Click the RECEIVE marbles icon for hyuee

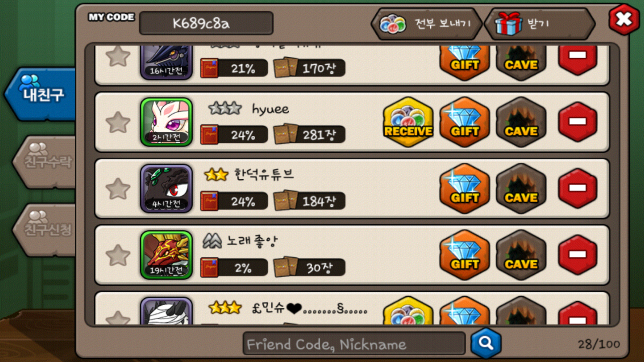coord(408,122)
